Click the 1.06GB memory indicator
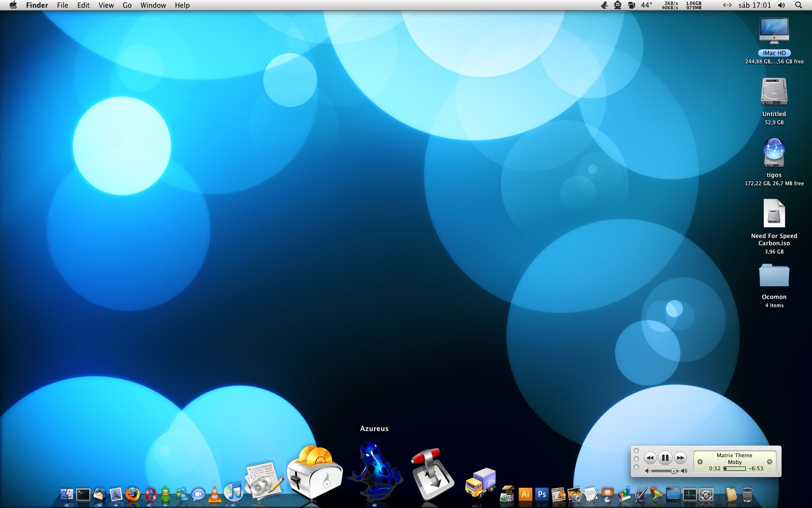The image size is (812, 508). coord(694,5)
